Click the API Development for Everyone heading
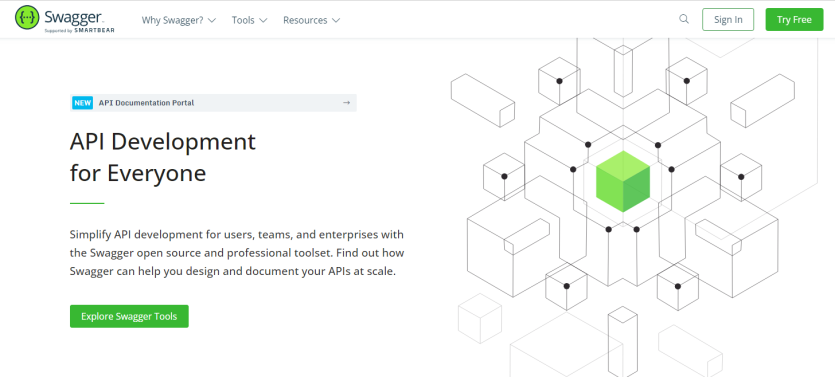The image size is (835, 377). (162, 158)
